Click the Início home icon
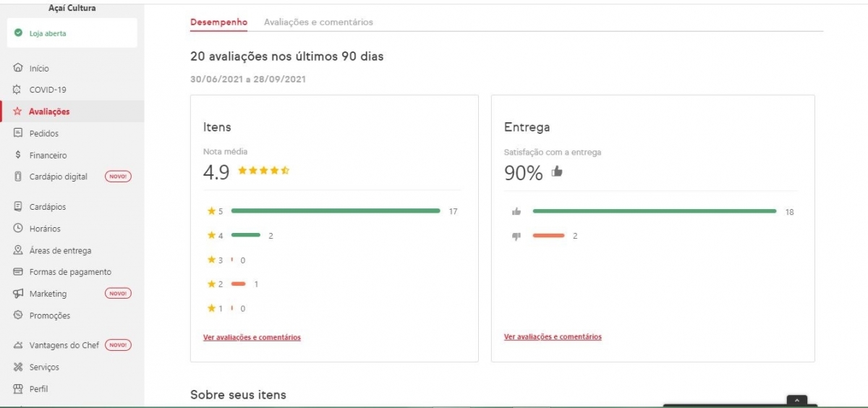The height and width of the screenshot is (408, 868). click(x=17, y=68)
